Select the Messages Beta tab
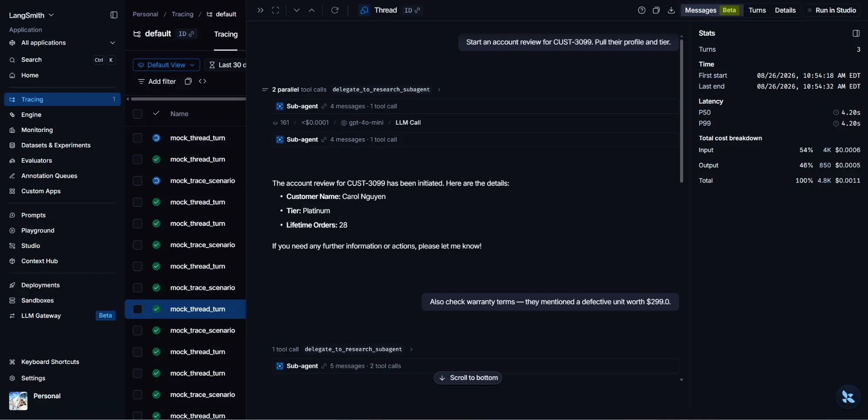868x420 pixels. [712, 10]
